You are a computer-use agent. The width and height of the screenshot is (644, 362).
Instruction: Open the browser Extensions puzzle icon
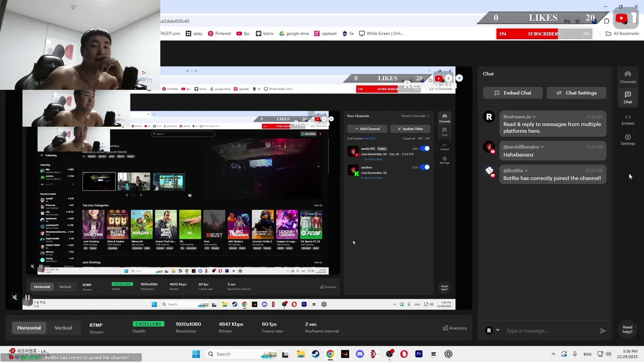(x=607, y=21)
